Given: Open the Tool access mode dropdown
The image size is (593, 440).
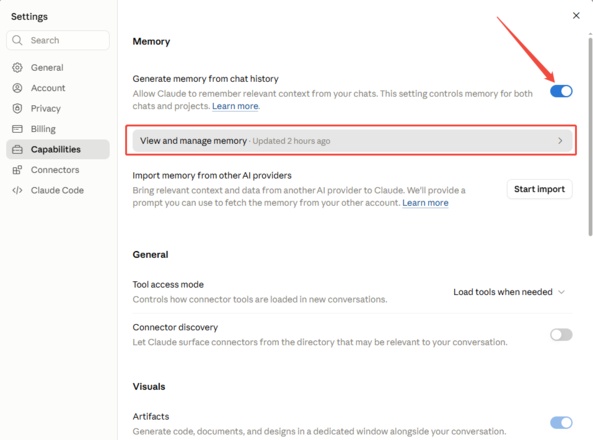Looking at the screenshot, I should [509, 292].
